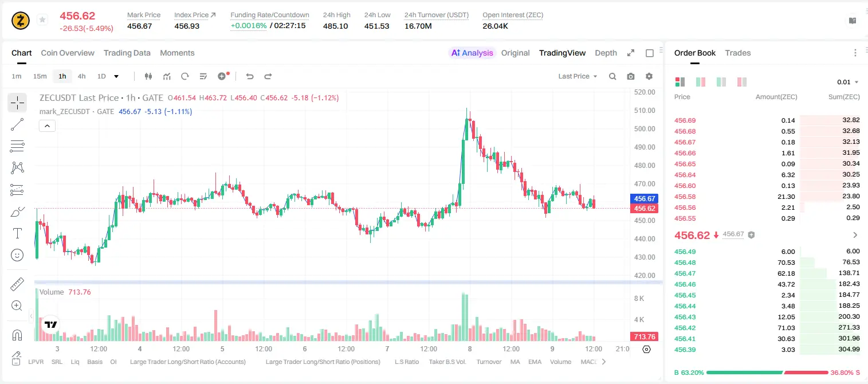Expand chart to fullscreen
The height and width of the screenshot is (384, 868).
[x=631, y=53]
